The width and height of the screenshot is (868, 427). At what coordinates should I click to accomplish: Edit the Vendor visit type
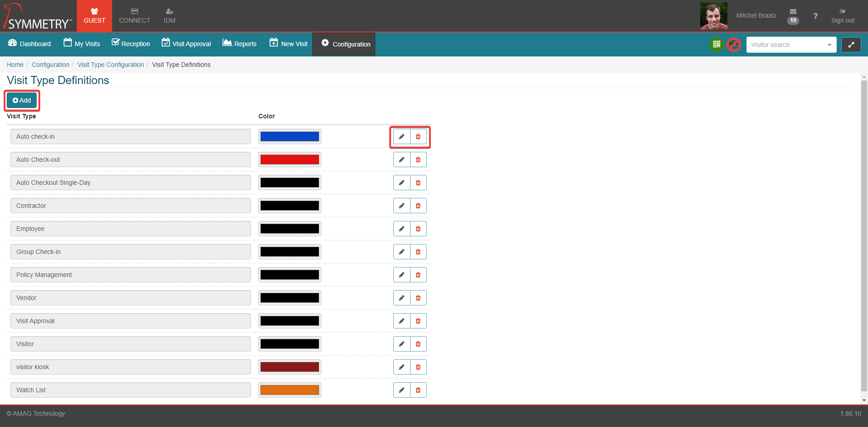[x=401, y=298]
